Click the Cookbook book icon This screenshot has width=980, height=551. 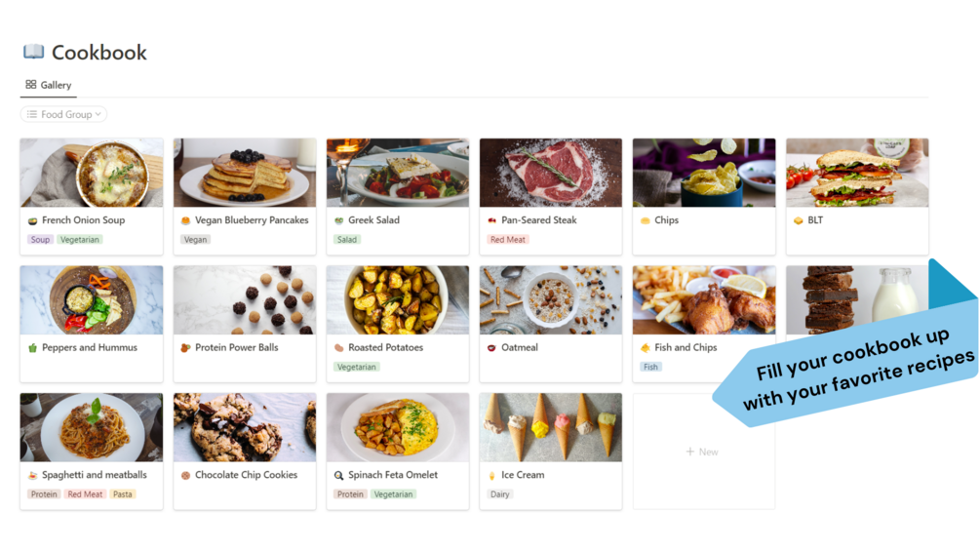click(x=34, y=52)
